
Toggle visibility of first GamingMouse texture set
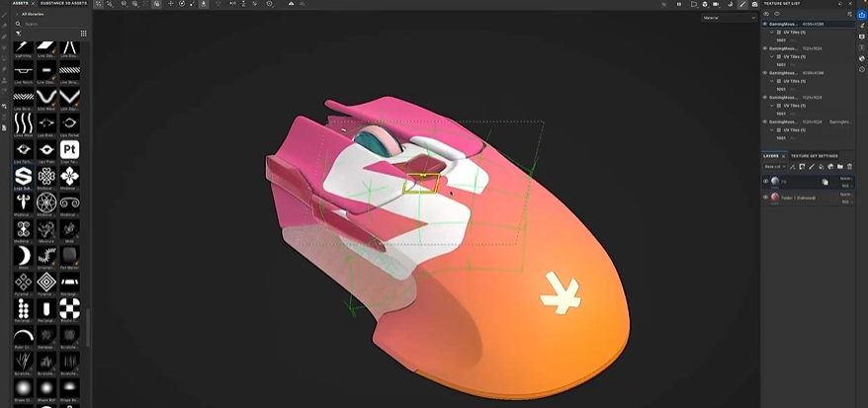pos(765,23)
